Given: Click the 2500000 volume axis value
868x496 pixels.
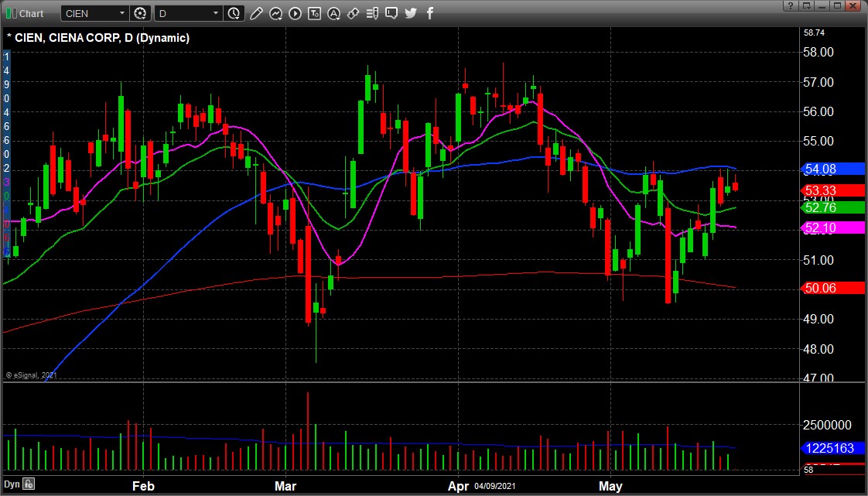Looking at the screenshot, I should [x=827, y=425].
